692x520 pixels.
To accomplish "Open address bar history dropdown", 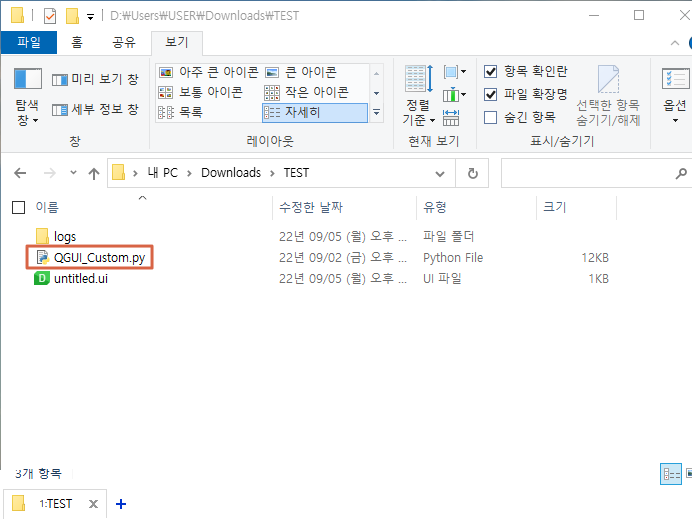I will coord(440,173).
